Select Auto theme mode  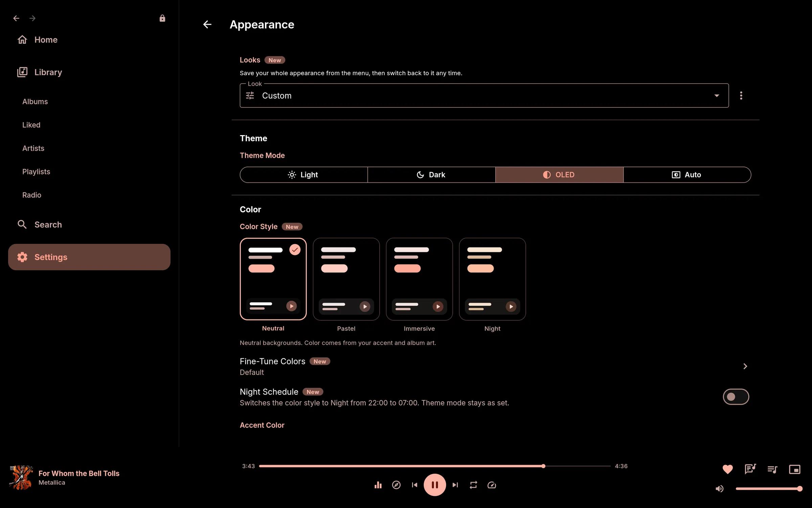point(687,175)
